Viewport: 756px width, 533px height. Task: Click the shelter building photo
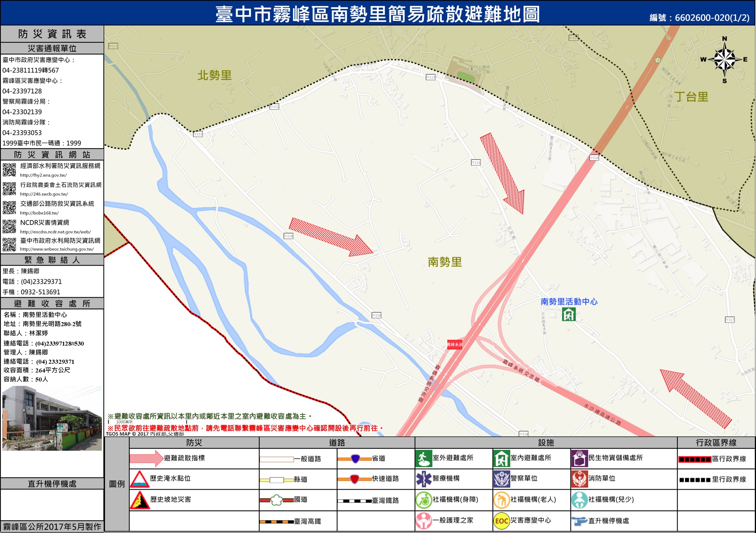52,418
